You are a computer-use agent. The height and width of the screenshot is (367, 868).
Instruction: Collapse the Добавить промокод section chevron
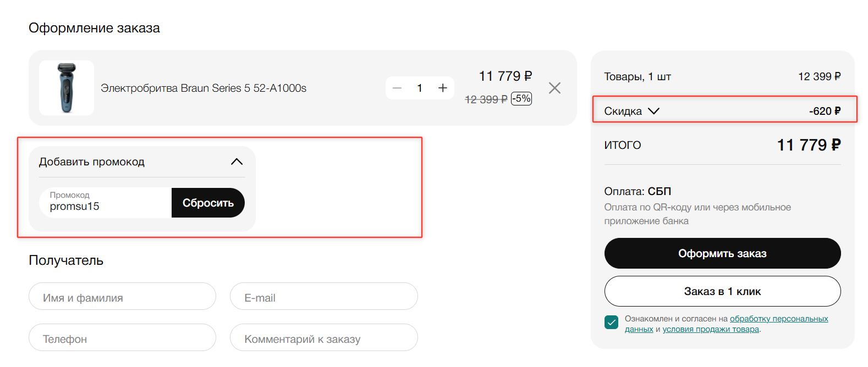[237, 162]
